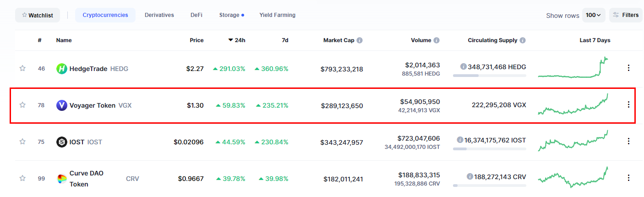
Task: Open the Filters button
Action: pyautogui.click(x=626, y=15)
